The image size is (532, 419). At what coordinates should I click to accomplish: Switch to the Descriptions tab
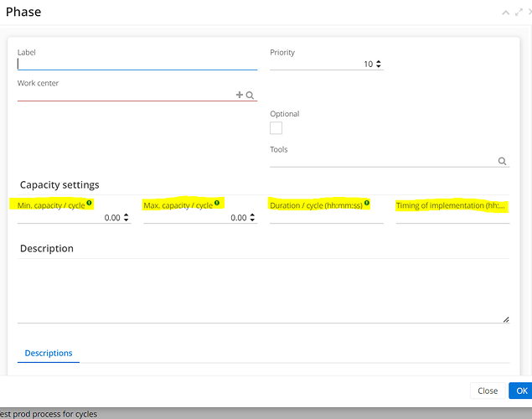pos(49,353)
